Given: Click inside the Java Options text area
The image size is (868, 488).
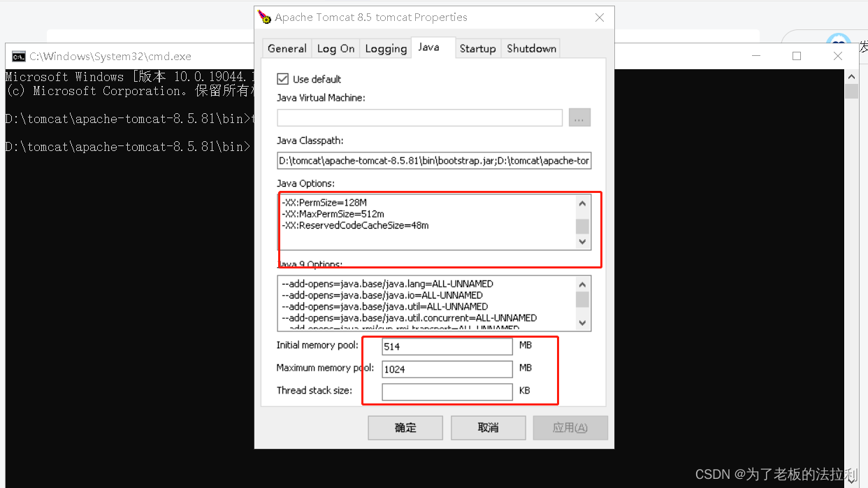Looking at the screenshot, I should [426, 222].
